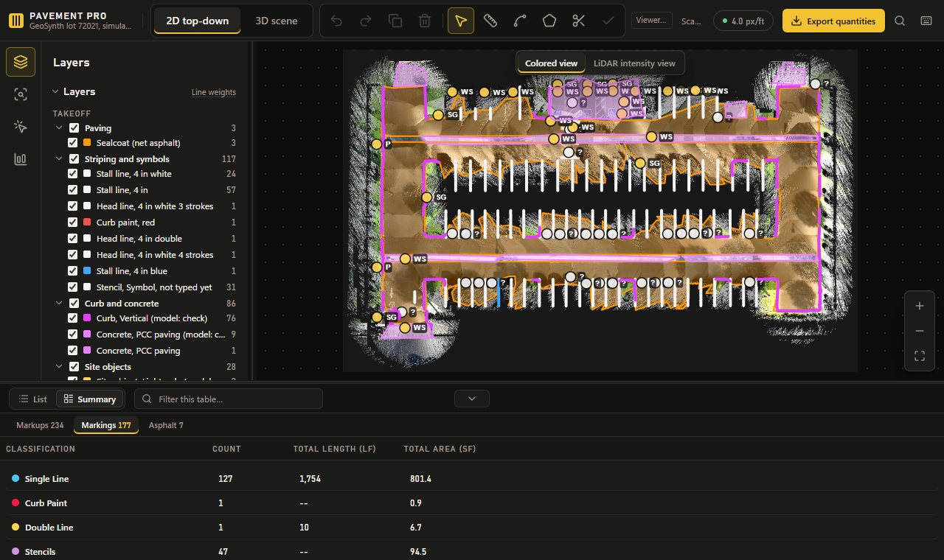This screenshot has height=560, width=944.
Task: Collapse the Layers section chevron
Action: (55, 92)
